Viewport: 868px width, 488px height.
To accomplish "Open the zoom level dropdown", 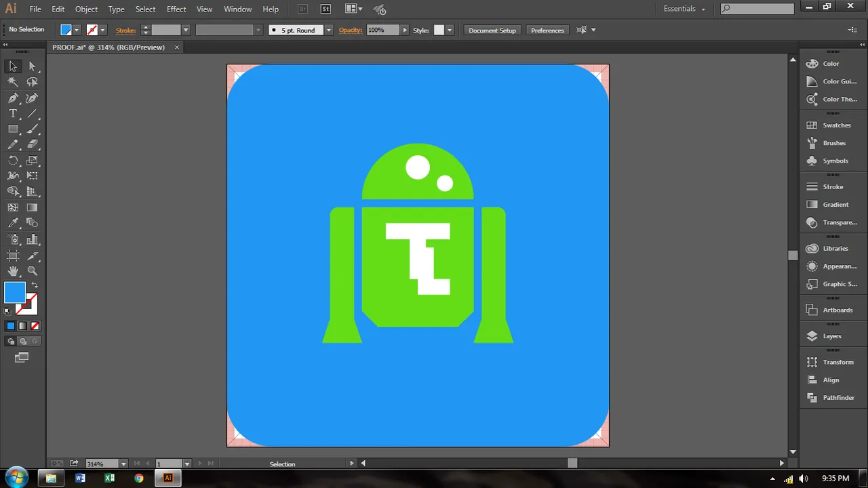I will [x=123, y=464].
